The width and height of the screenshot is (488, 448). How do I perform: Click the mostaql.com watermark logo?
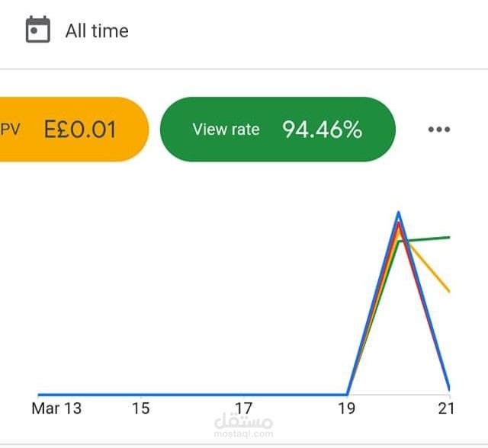point(243,425)
